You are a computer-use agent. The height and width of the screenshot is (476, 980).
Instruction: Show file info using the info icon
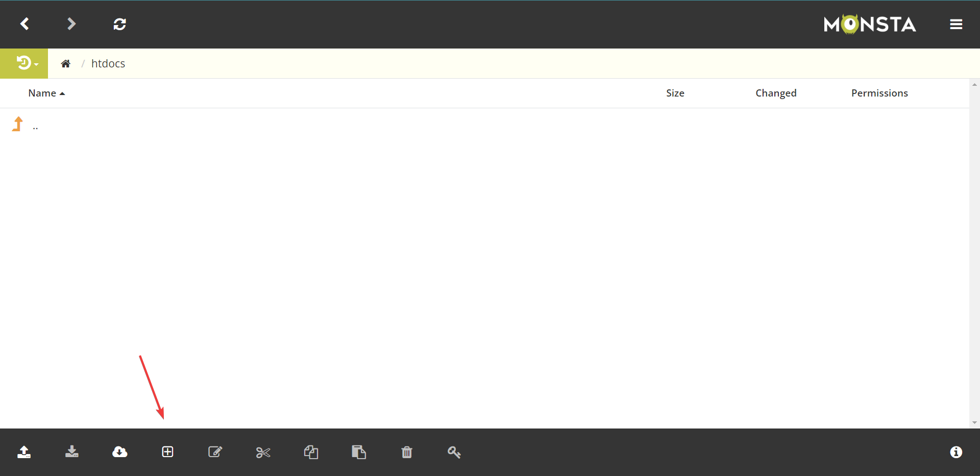(x=956, y=452)
